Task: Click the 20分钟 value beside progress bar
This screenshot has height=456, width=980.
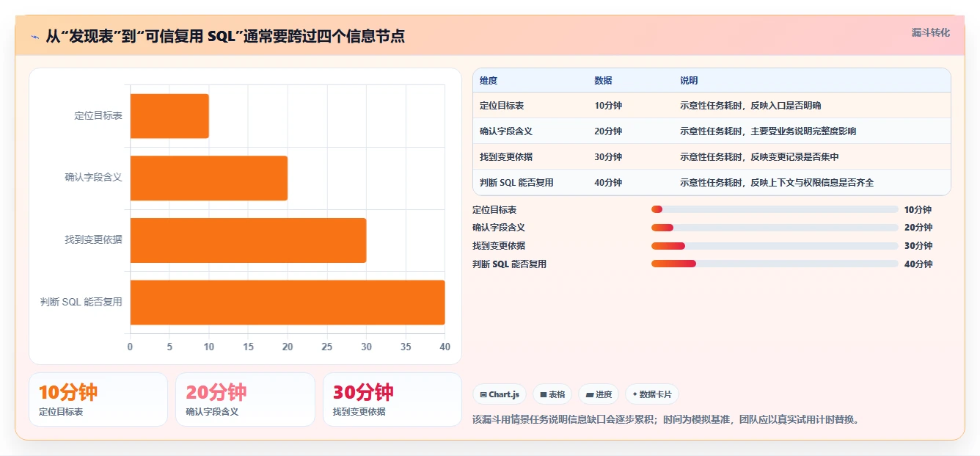Action: 918,228
